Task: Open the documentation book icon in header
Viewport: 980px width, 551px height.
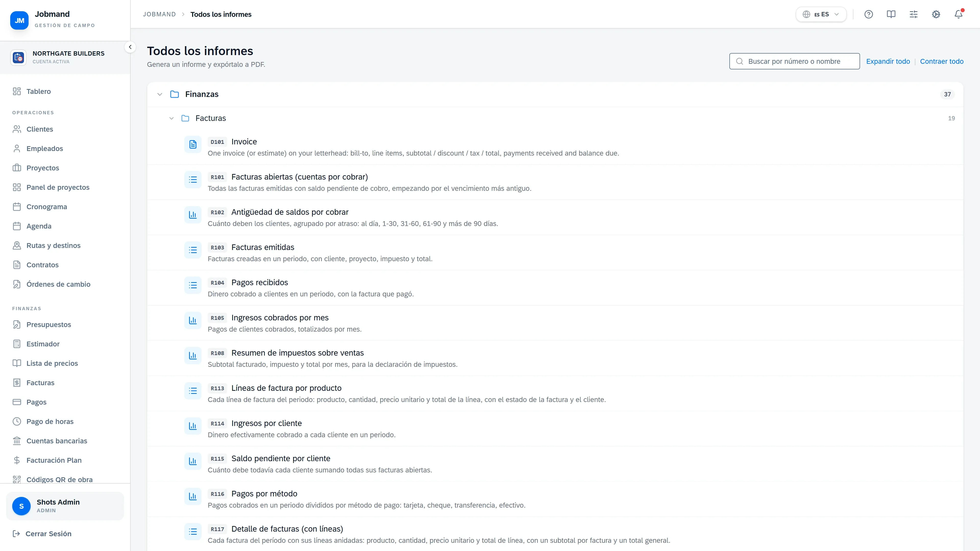Action: [891, 15]
